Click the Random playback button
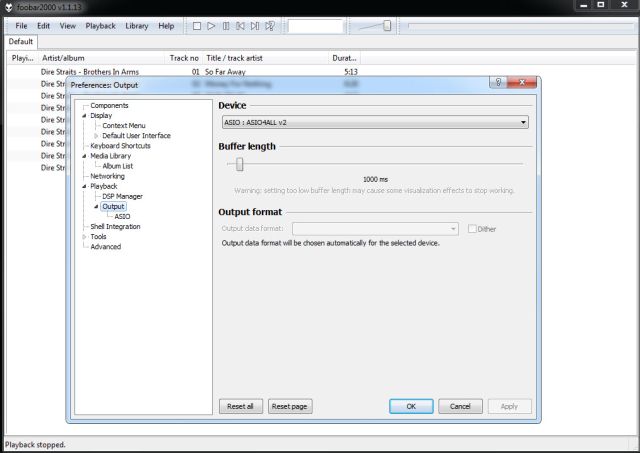The image size is (640, 453). click(x=270, y=26)
